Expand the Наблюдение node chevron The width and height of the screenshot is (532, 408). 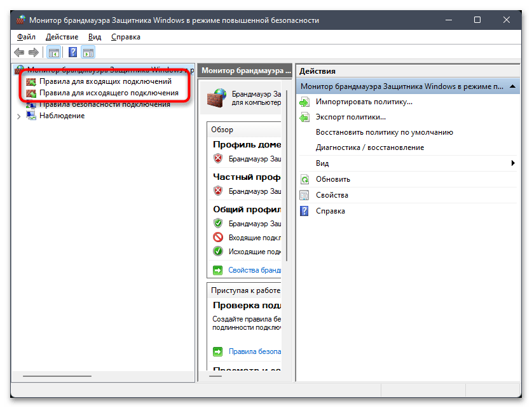[19, 116]
